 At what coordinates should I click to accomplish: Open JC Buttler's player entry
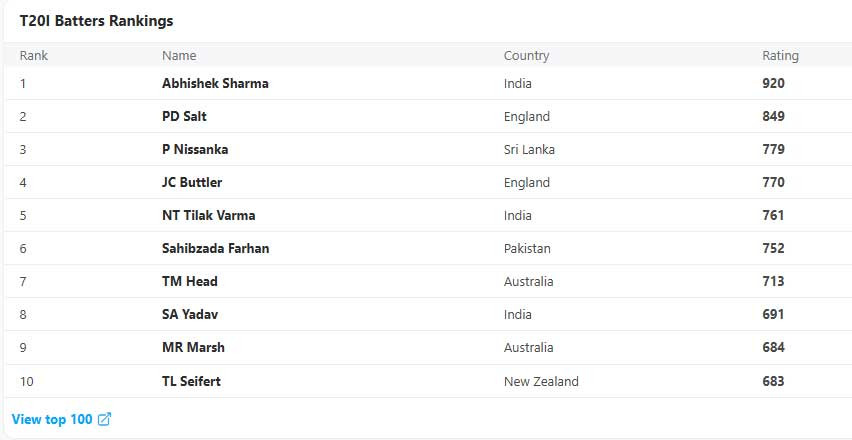[x=192, y=183]
